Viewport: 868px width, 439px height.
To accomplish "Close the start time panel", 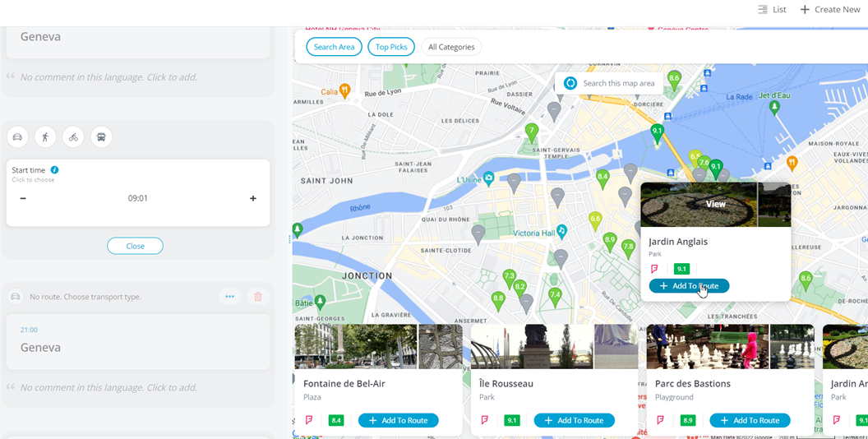I will (135, 246).
